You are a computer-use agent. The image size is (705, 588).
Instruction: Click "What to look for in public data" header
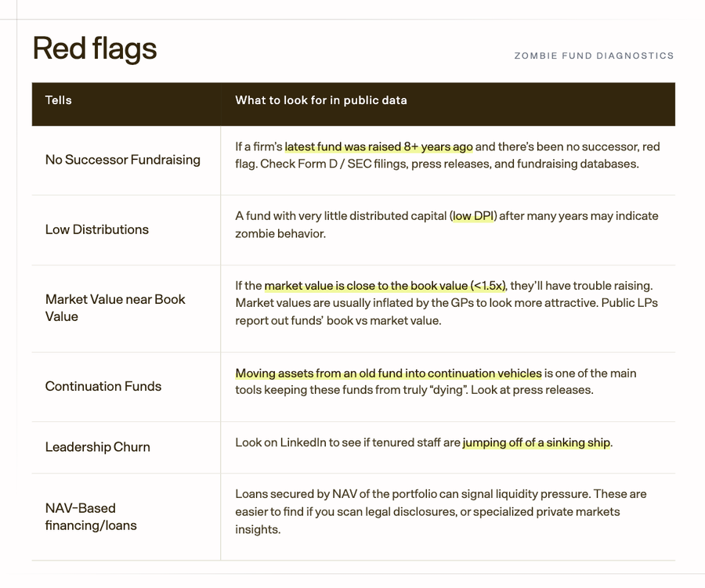click(321, 100)
